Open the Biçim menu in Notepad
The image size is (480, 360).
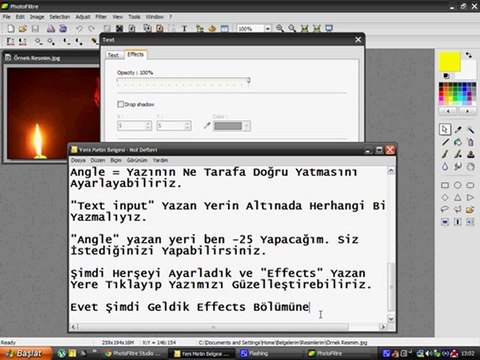coord(116,160)
